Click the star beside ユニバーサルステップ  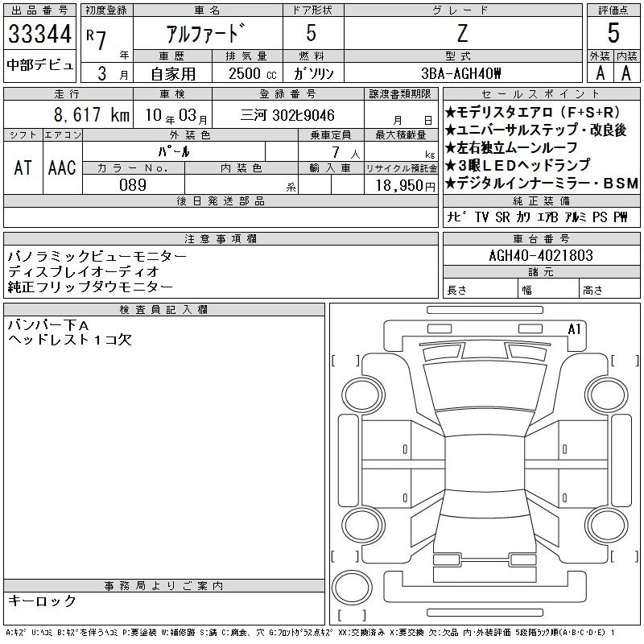(x=451, y=130)
